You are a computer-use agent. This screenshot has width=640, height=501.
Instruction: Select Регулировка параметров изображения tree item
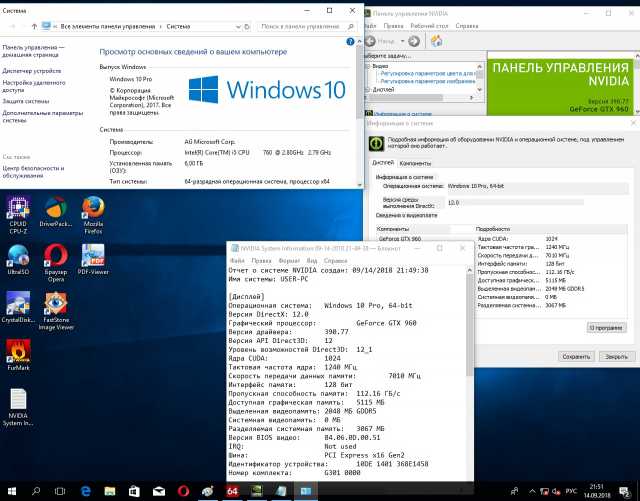(x=427, y=81)
